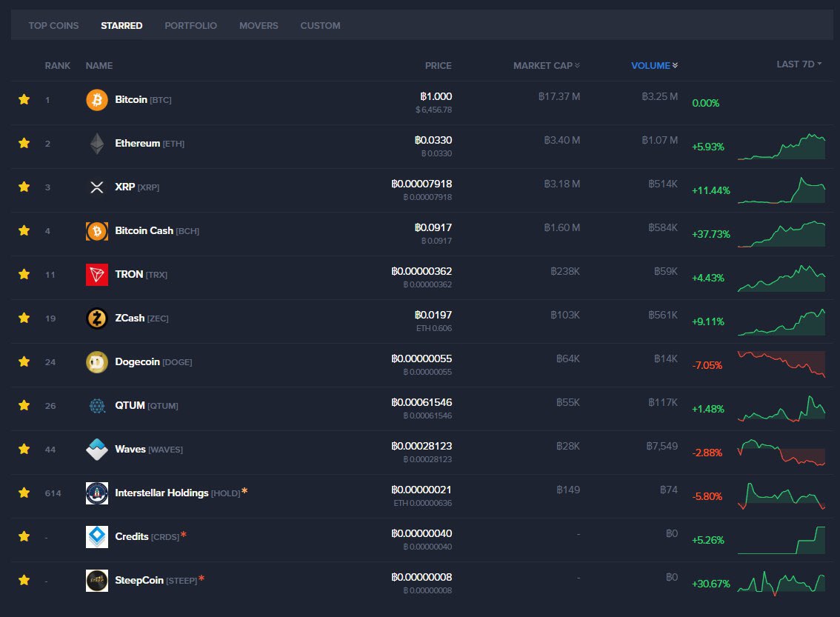Click the red asterisk next to Credits
840x617 pixels.
point(184,535)
